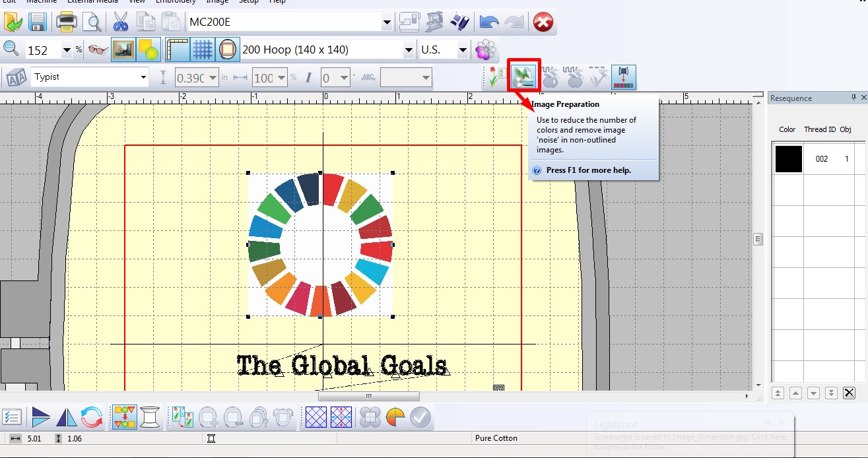The image size is (868, 458).
Task: Open the purple flower thread colors icon
Action: [x=486, y=49]
